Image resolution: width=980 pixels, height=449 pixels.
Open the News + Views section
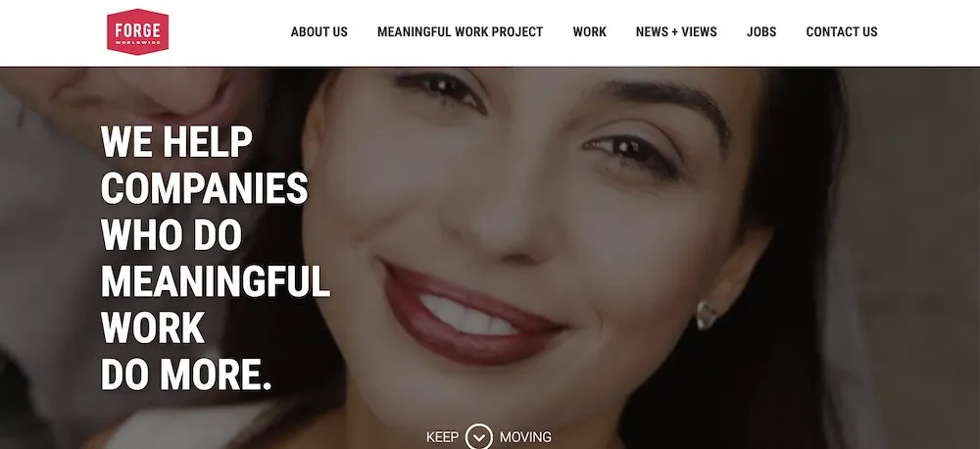tap(676, 32)
